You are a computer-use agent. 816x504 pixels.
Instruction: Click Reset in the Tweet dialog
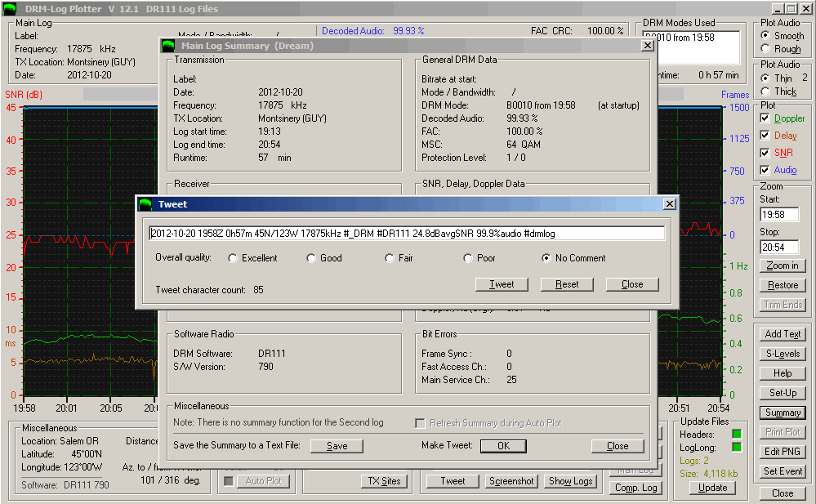click(x=567, y=284)
